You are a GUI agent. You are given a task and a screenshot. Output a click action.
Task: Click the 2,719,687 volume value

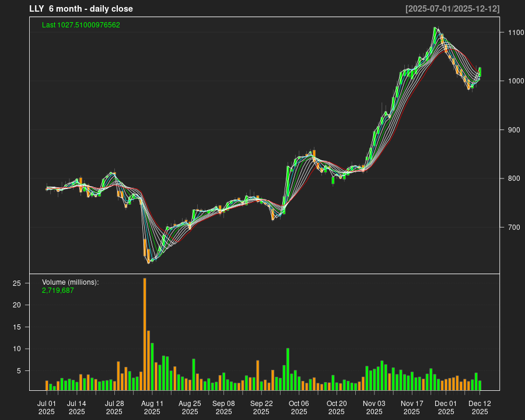[x=58, y=290]
